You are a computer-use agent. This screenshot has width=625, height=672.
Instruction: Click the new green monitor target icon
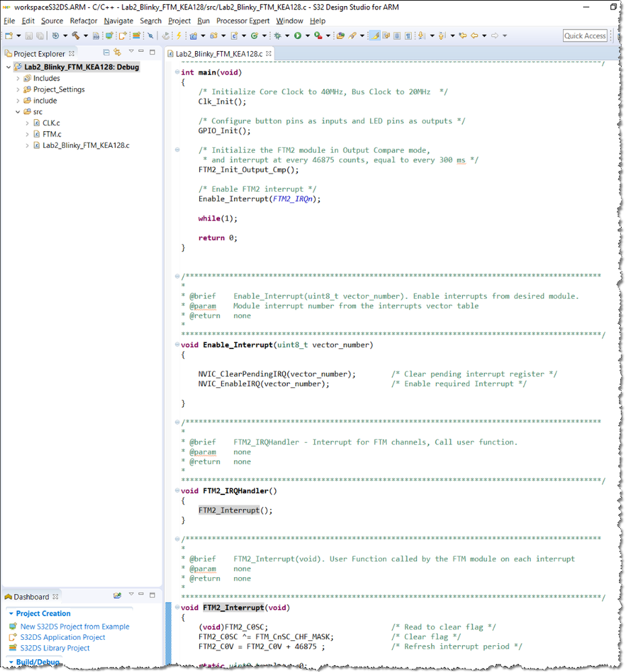[109, 36]
